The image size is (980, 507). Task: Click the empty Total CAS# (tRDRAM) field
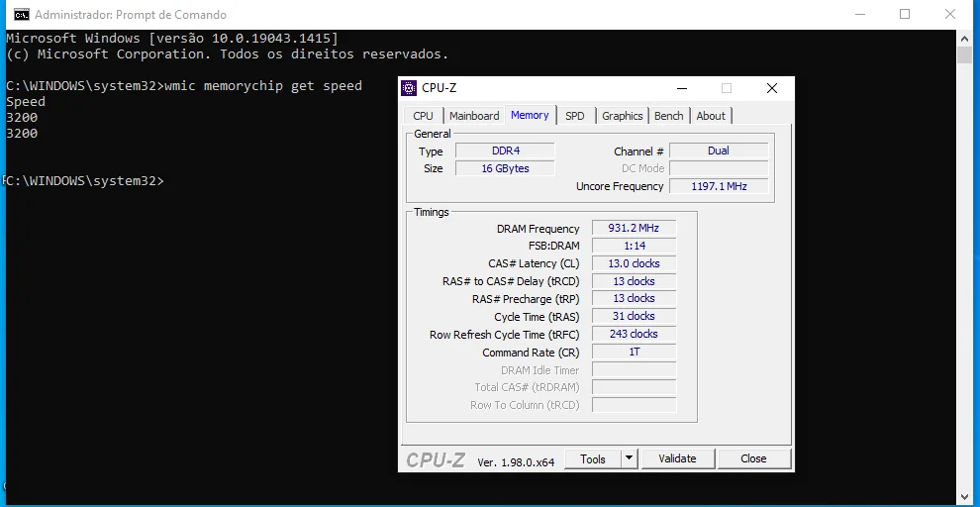tap(634, 387)
